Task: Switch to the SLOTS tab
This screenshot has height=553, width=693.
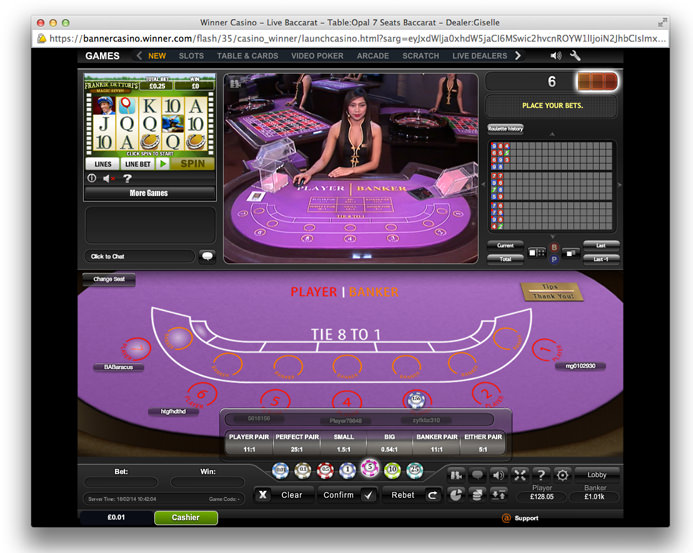Action: click(x=191, y=56)
